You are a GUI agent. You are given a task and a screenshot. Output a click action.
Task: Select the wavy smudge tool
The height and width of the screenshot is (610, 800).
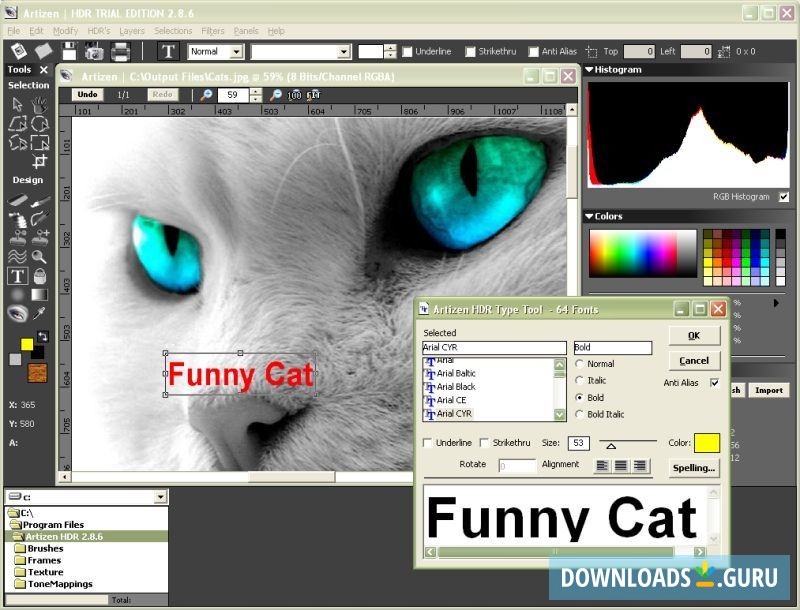pyautogui.click(x=17, y=256)
